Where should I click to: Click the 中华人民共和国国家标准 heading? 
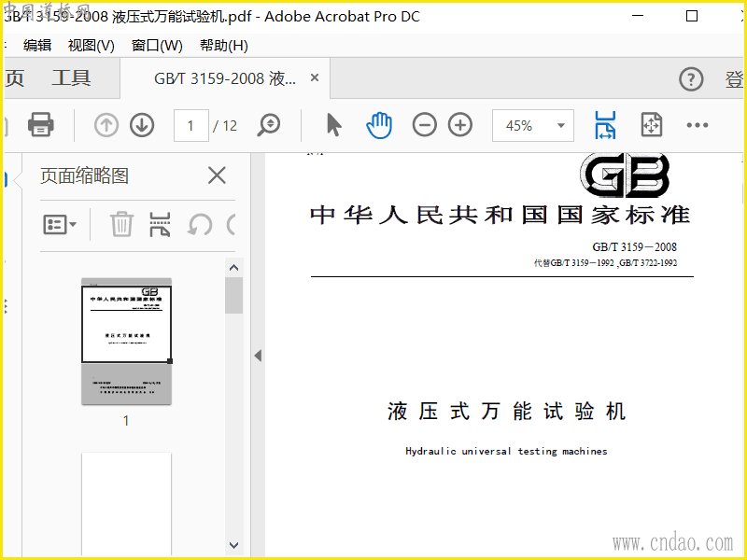[500, 215]
